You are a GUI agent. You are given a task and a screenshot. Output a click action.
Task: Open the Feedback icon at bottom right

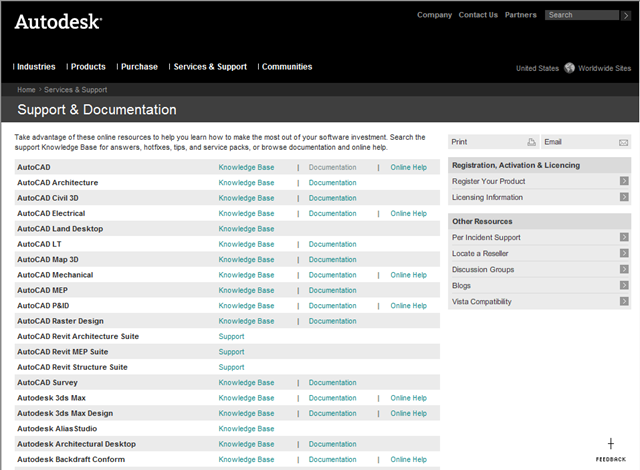tap(611, 448)
